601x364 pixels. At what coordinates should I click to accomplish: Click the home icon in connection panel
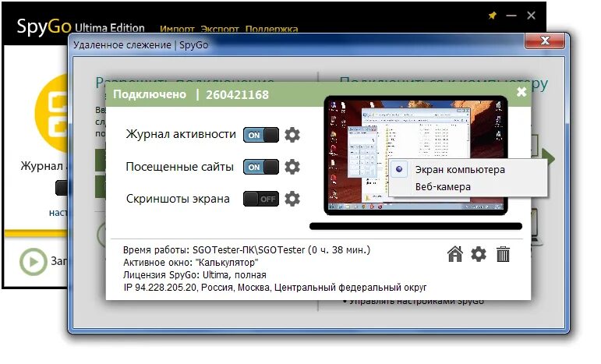coord(455,254)
